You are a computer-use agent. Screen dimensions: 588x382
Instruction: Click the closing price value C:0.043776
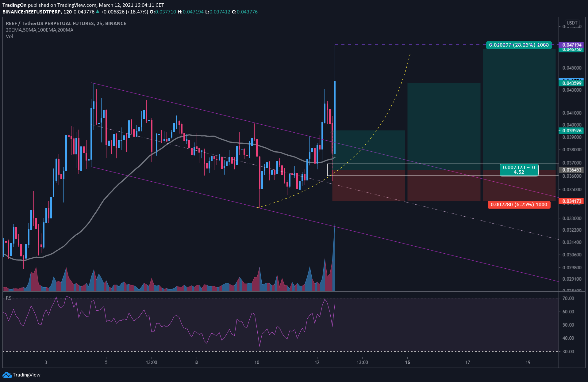[245, 12]
